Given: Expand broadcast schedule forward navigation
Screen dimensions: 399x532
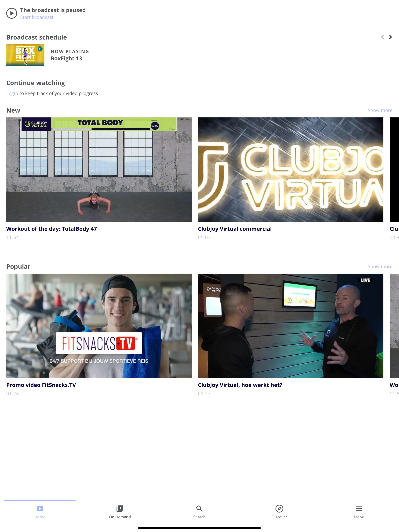Looking at the screenshot, I should pyautogui.click(x=390, y=37).
